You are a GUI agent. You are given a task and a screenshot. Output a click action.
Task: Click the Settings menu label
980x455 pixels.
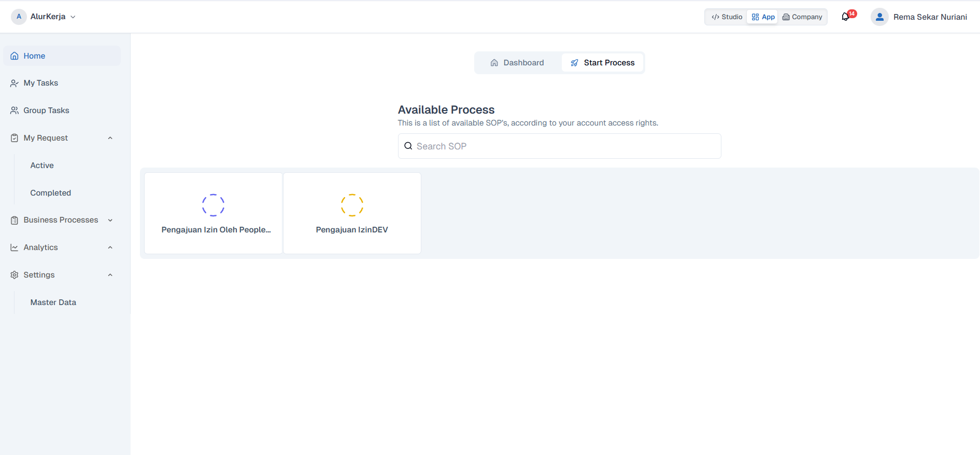[39, 275]
